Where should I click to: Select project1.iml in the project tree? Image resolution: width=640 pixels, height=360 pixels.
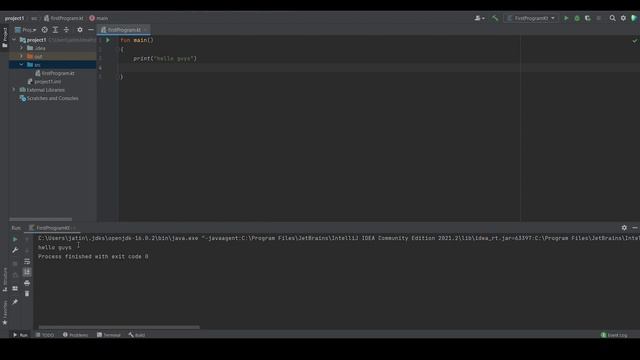(x=44, y=82)
